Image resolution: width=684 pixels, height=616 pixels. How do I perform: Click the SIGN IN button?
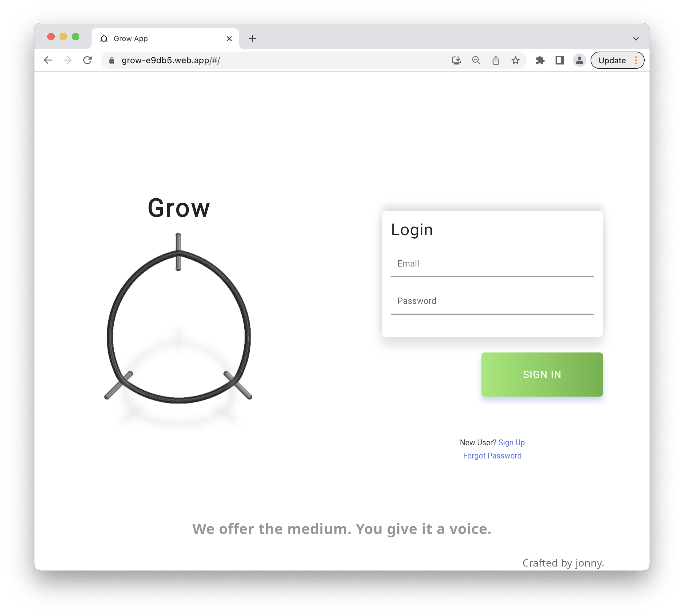click(542, 374)
